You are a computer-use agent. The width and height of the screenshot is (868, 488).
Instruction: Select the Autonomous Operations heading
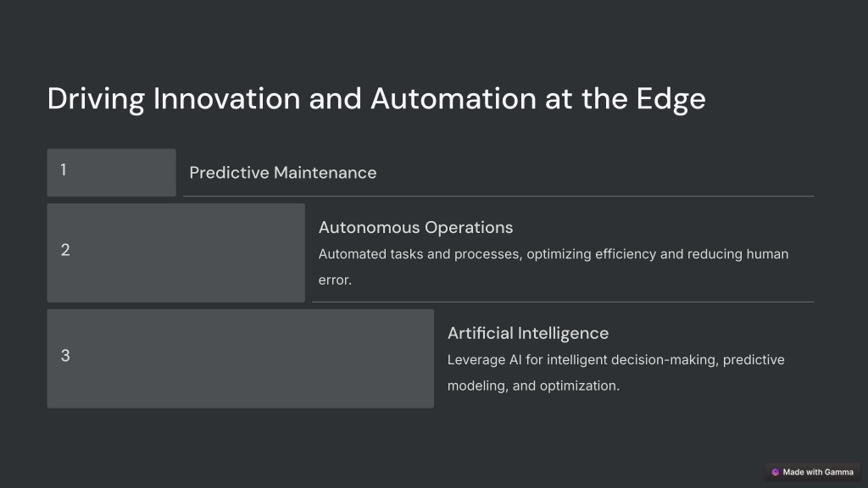pos(415,227)
